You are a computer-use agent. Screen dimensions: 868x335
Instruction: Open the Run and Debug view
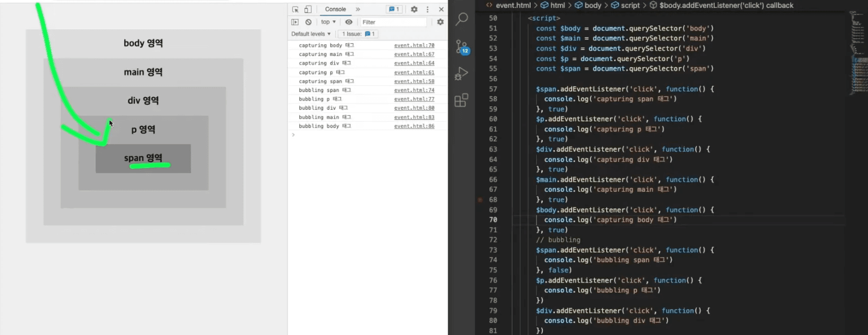tap(461, 73)
